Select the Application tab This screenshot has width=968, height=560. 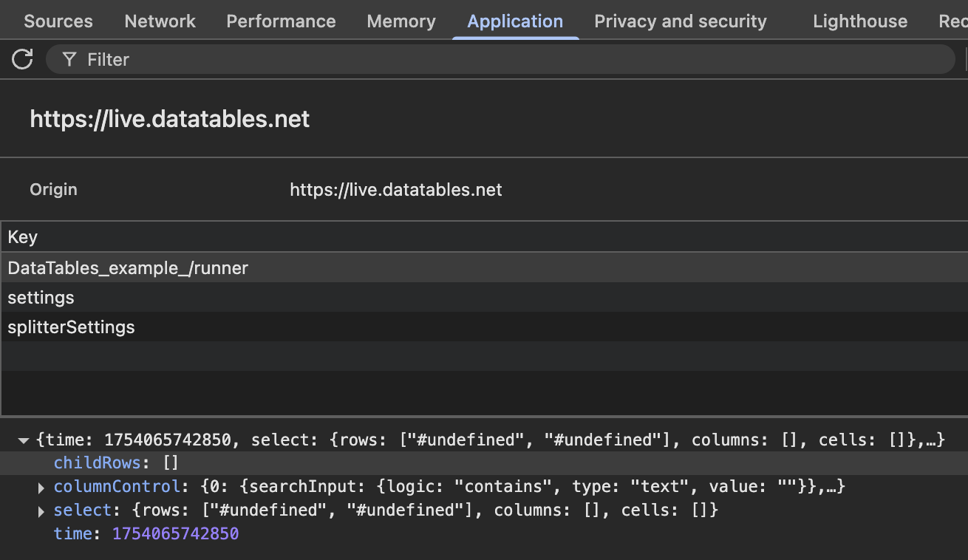[515, 21]
